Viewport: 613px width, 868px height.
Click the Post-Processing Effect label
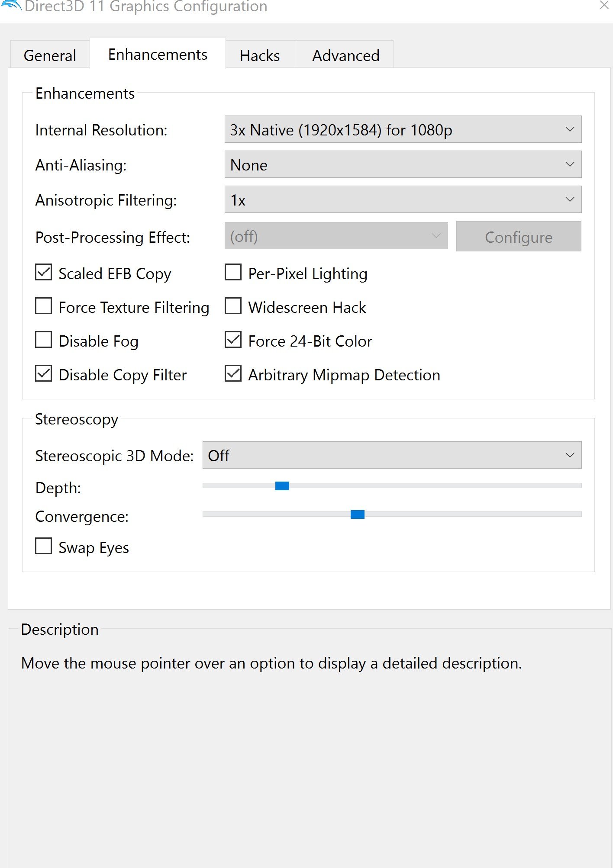pyautogui.click(x=113, y=238)
